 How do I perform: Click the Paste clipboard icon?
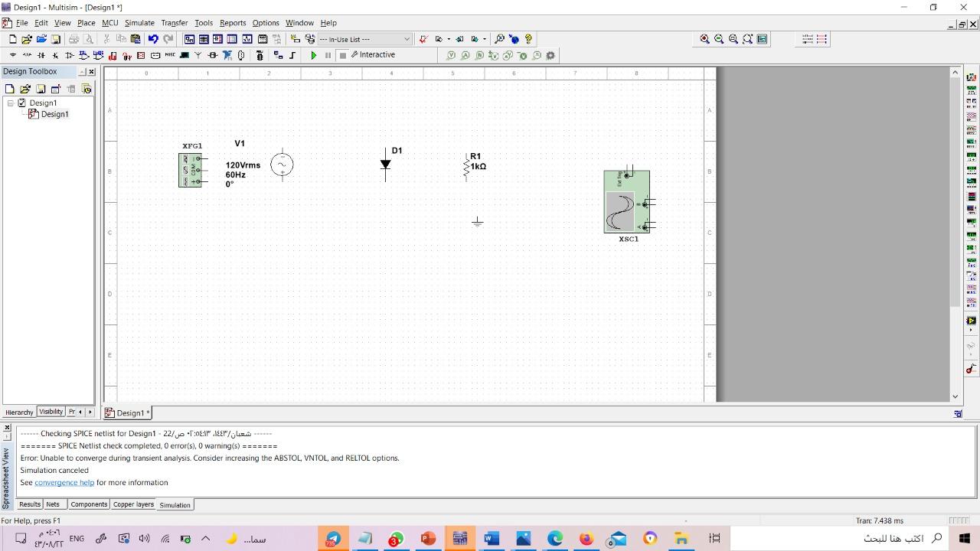[x=136, y=39]
